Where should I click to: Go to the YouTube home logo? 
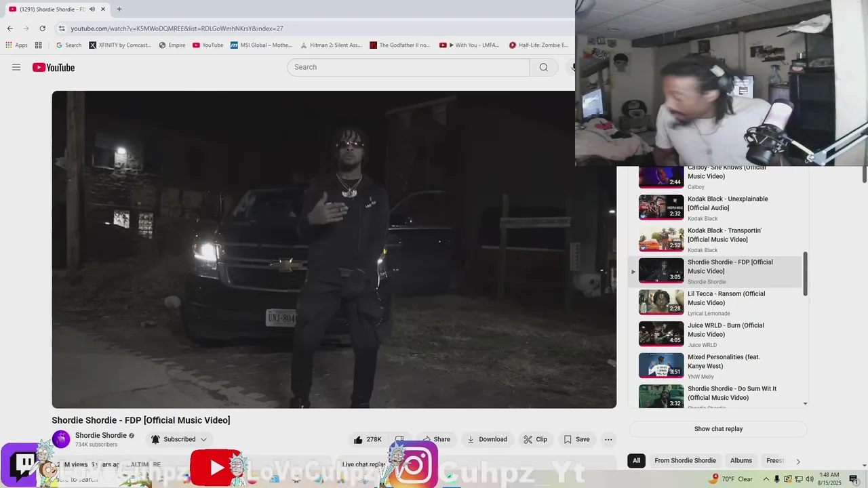54,67
